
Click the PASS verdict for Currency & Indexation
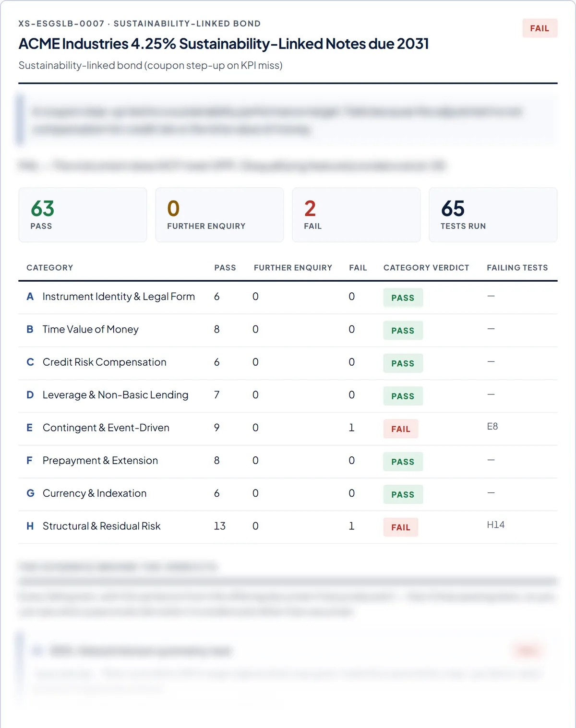(403, 494)
